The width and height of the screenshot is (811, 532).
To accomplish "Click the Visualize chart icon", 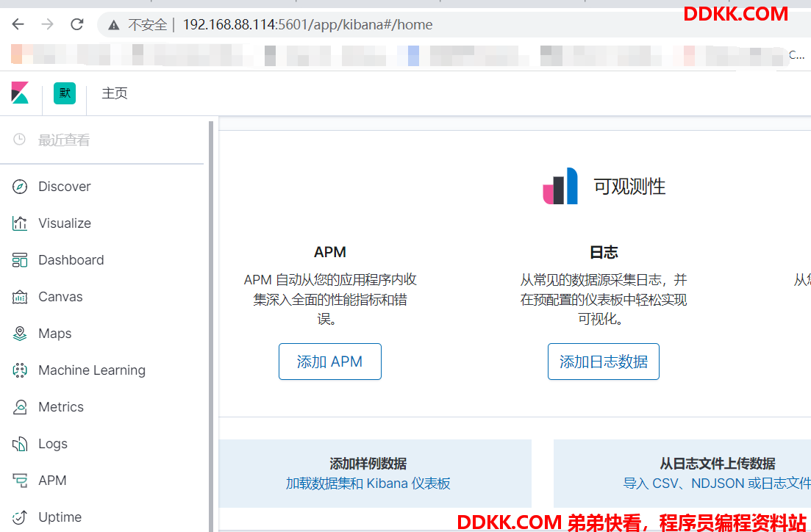I will (x=20, y=223).
